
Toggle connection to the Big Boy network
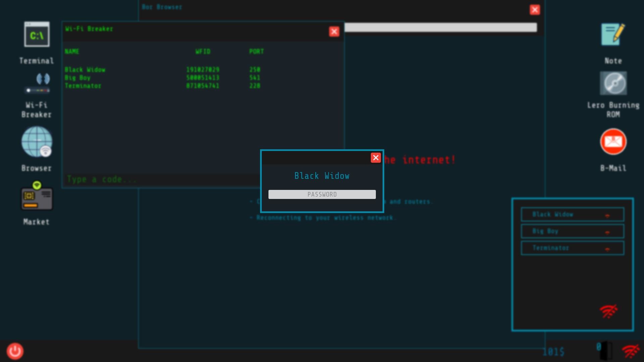coord(608,231)
